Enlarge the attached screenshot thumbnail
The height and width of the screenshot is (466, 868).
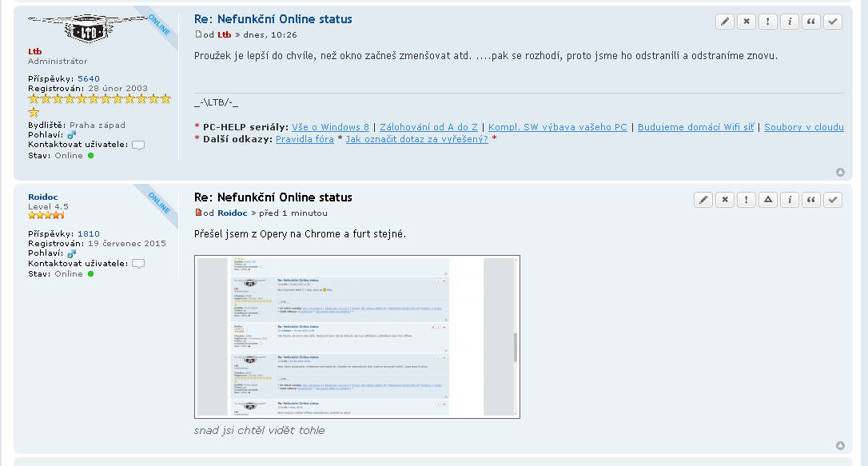[357, 337]
